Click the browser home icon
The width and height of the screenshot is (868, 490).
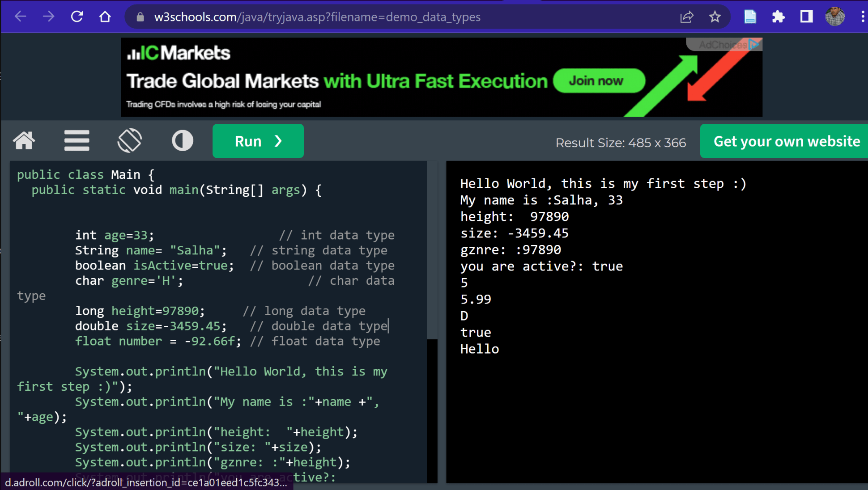[x=105, y=17]
